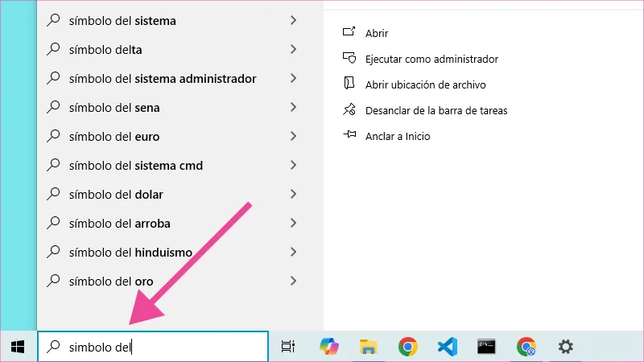Viewport: 644px width, 362px height.
Task: Launch Copilot from the taskbar
Action: 329,347
